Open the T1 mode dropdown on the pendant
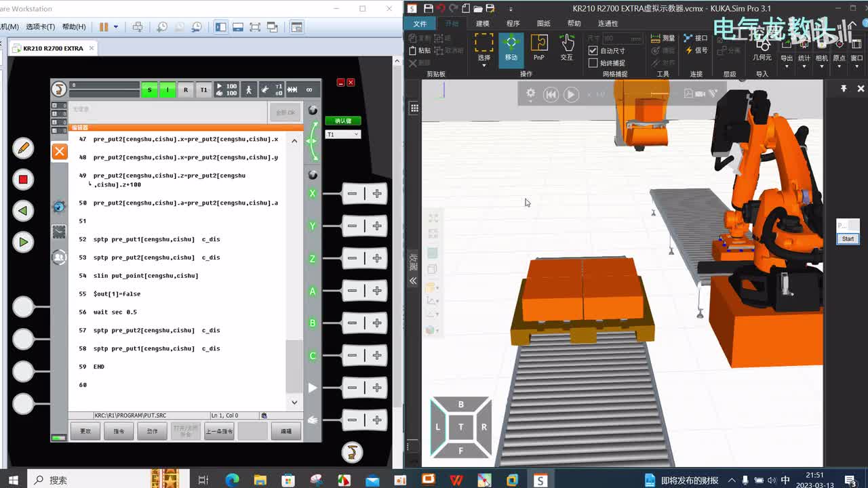Viewport: 868px width, 488px height. (342, 134)
